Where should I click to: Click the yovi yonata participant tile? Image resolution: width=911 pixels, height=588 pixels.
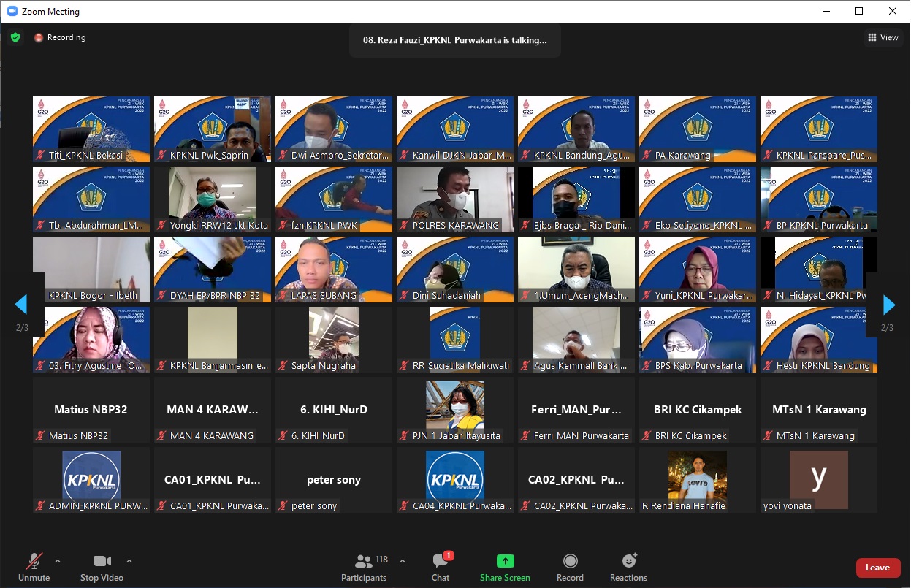819,480
